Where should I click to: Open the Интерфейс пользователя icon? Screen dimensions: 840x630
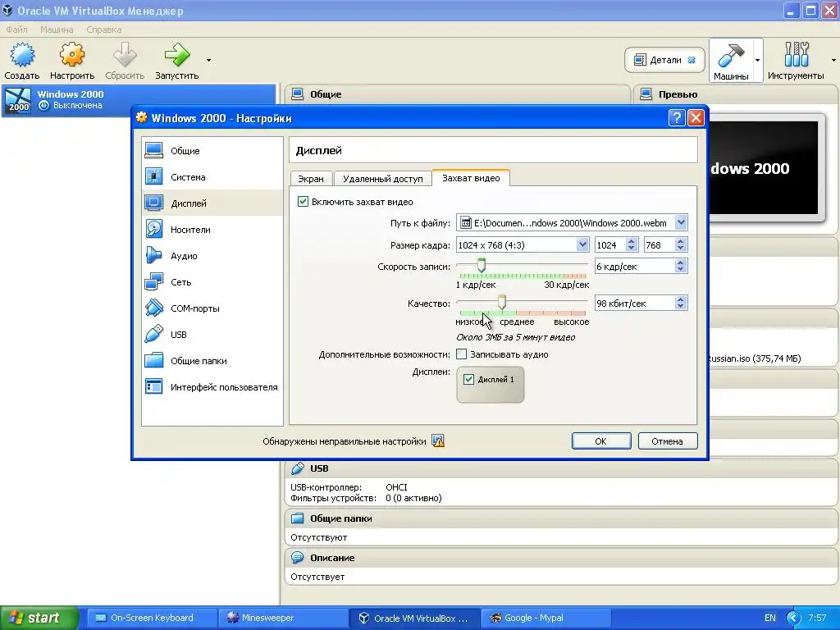153,387
